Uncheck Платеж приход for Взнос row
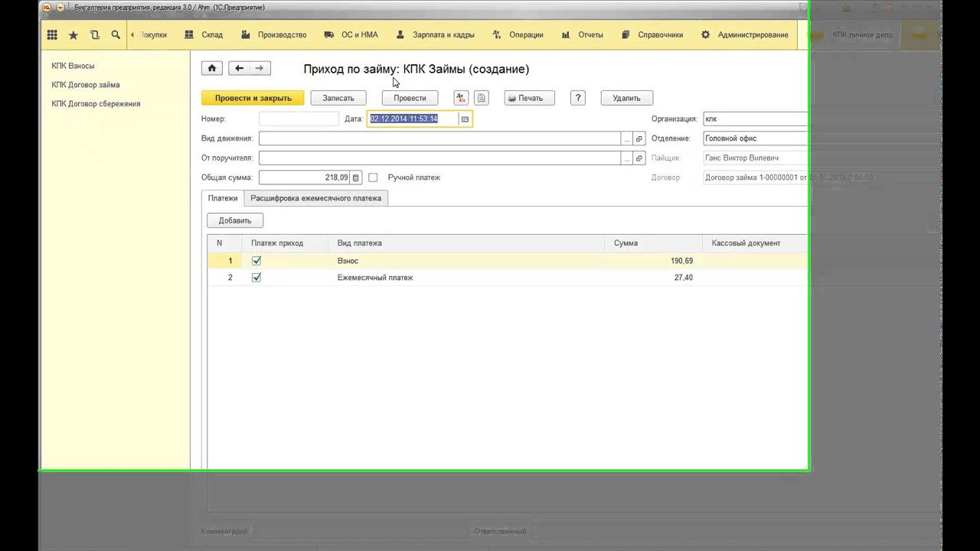 pyautogui.click(x=256, y=261)
